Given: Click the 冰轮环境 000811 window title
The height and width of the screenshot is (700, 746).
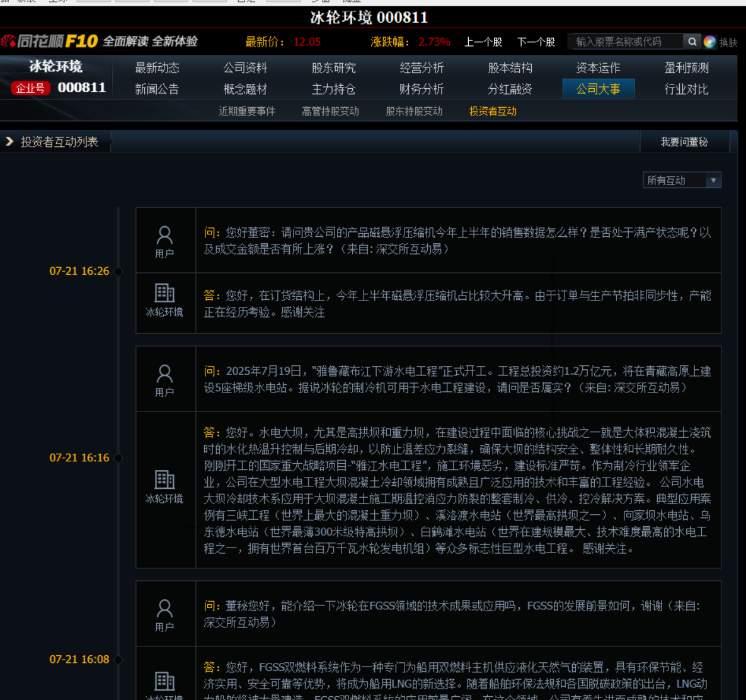Looking at the screenshot, I should (x=369, y=18).
